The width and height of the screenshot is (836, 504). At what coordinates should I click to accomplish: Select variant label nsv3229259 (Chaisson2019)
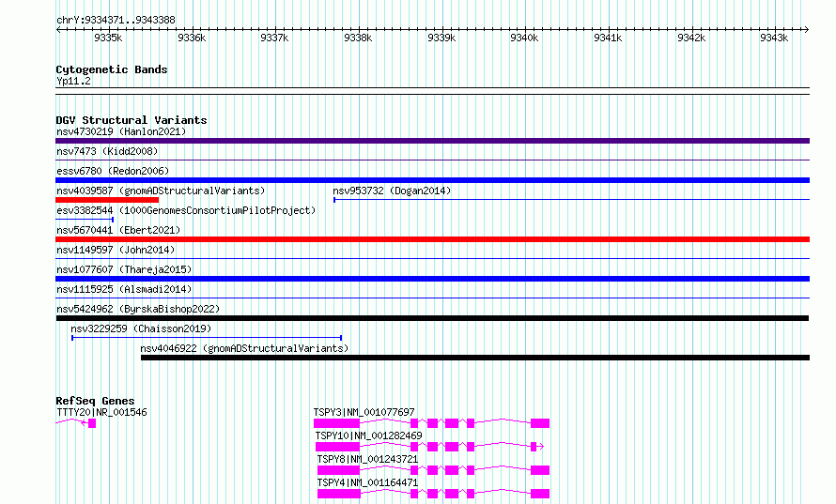pos(141,328)
